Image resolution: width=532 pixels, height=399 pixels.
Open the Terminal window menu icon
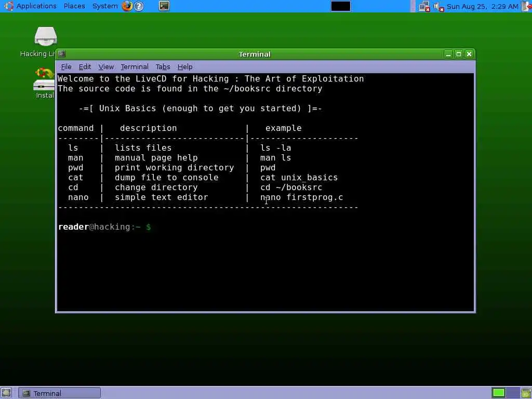[x=61, y=54]
